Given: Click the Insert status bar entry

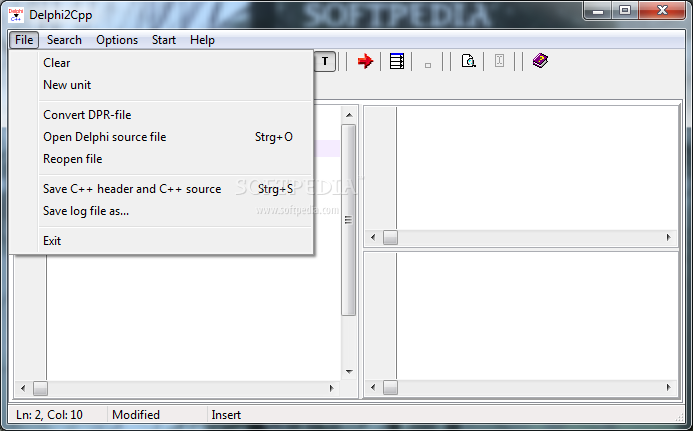Looking at the screenshot, I should [226, 415].
